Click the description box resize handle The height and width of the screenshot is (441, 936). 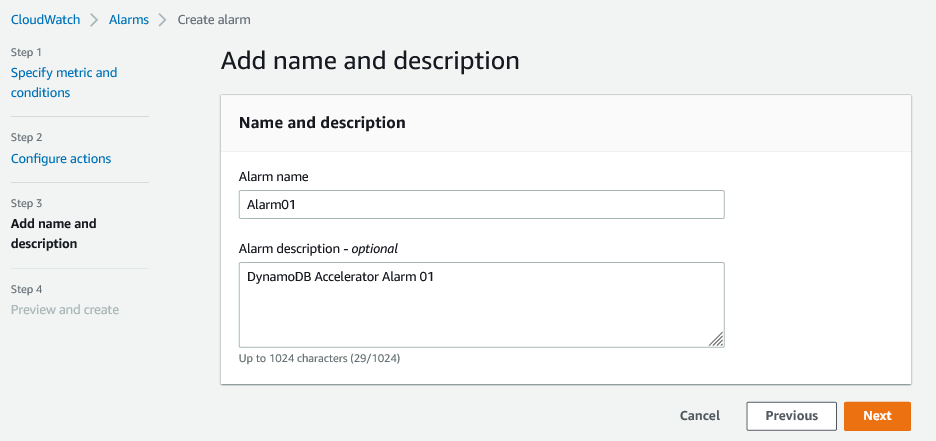(x=716, y=340)
